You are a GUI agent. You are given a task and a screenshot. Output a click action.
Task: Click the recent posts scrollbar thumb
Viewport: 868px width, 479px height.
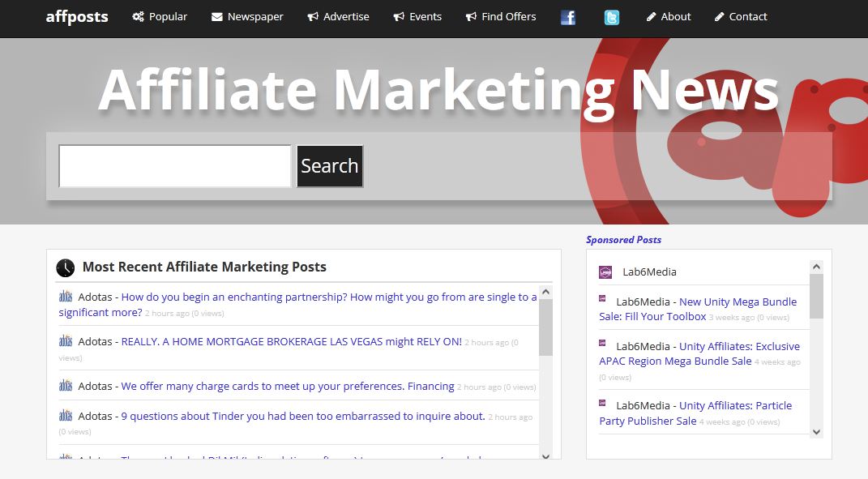click(x=545, y=327)
